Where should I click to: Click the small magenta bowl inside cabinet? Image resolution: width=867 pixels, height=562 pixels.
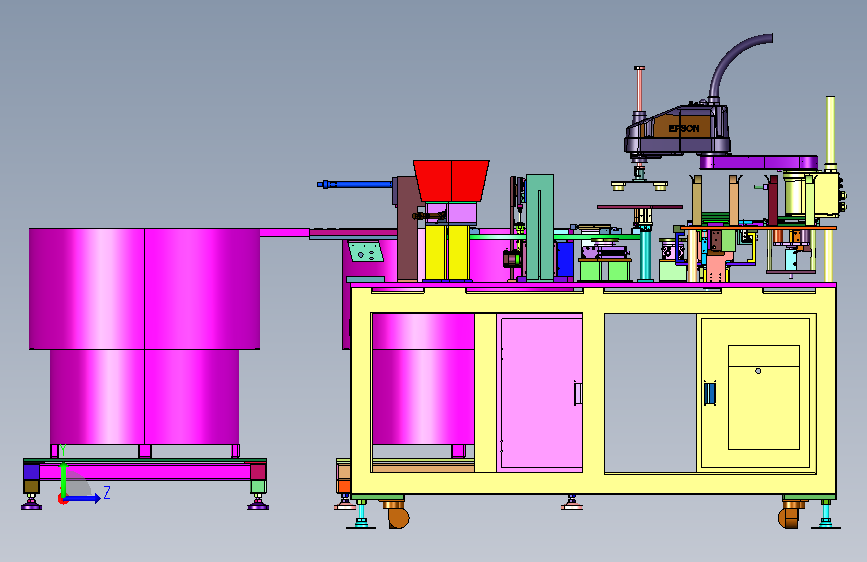point(423,379)
